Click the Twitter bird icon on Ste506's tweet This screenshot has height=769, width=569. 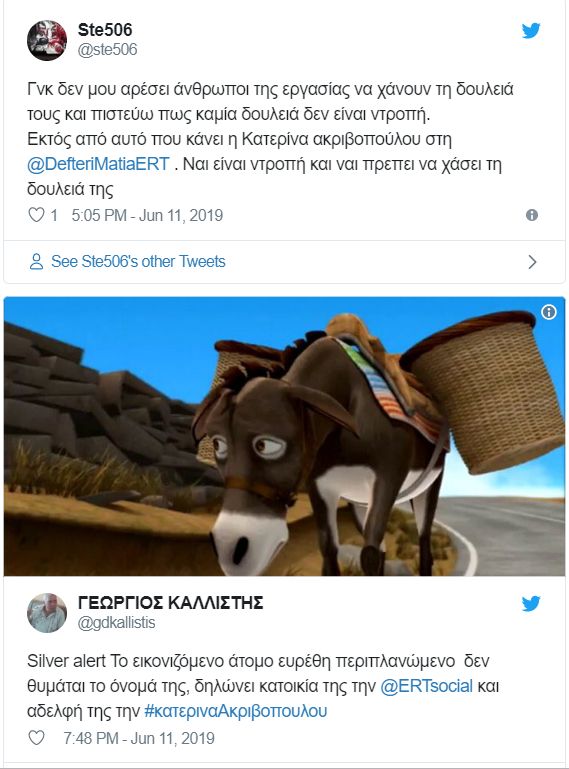click(531, 30)
